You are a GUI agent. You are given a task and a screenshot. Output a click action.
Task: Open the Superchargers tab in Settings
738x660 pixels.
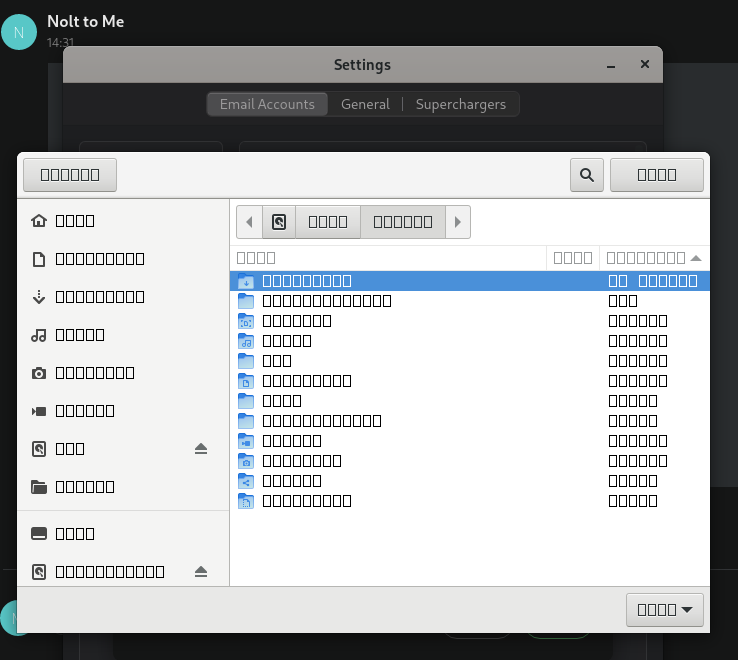click(461, 104)
